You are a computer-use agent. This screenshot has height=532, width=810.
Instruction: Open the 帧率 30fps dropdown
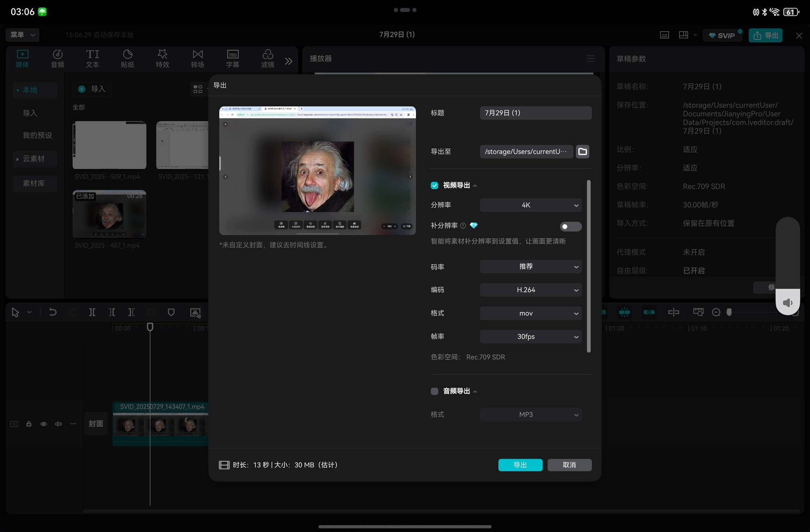point(531,337)
